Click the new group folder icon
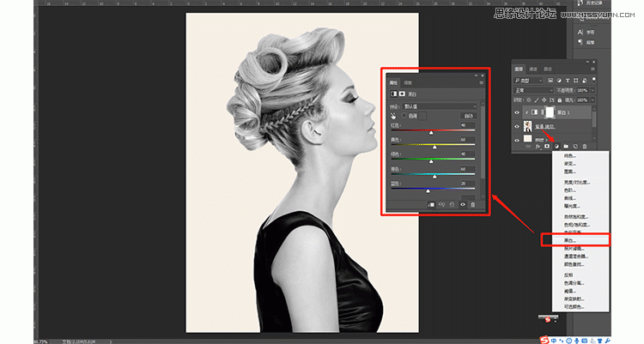The height and width of the screenshot is (344, 644). pos(565,147)
